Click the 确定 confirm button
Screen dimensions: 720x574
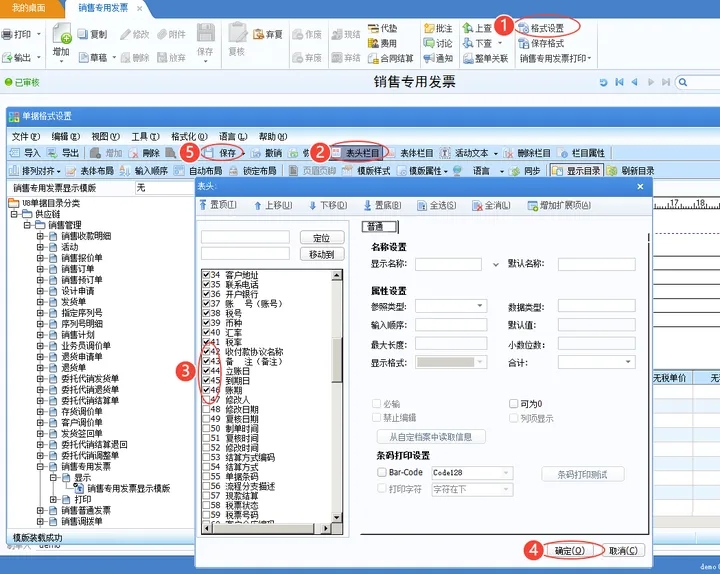(570, 550)
